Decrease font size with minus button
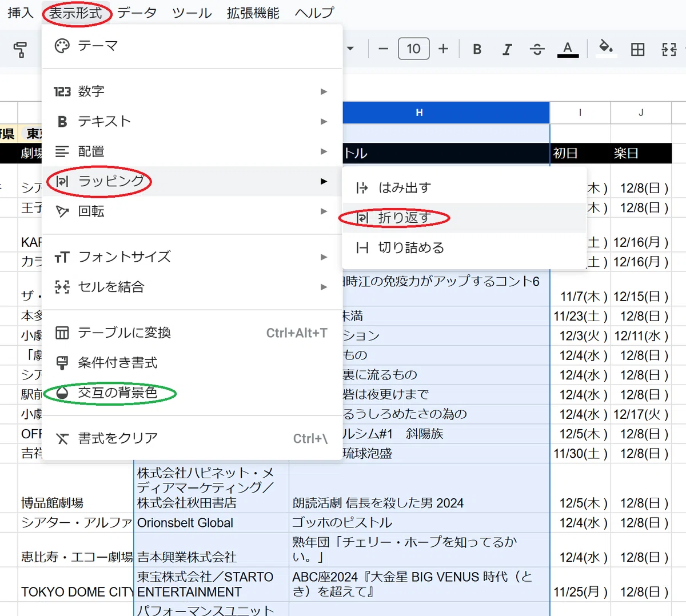Image resolution: width=686 pixels, height=616 pixels. [384, 49]
